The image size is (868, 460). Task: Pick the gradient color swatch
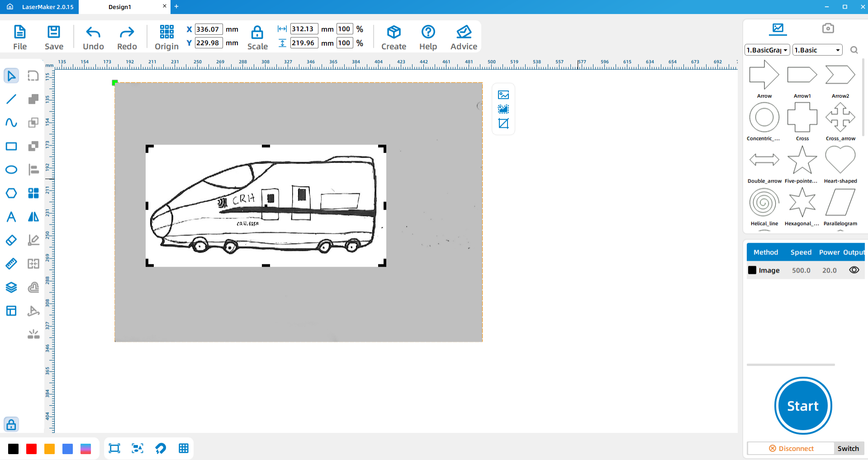point(86,449)
